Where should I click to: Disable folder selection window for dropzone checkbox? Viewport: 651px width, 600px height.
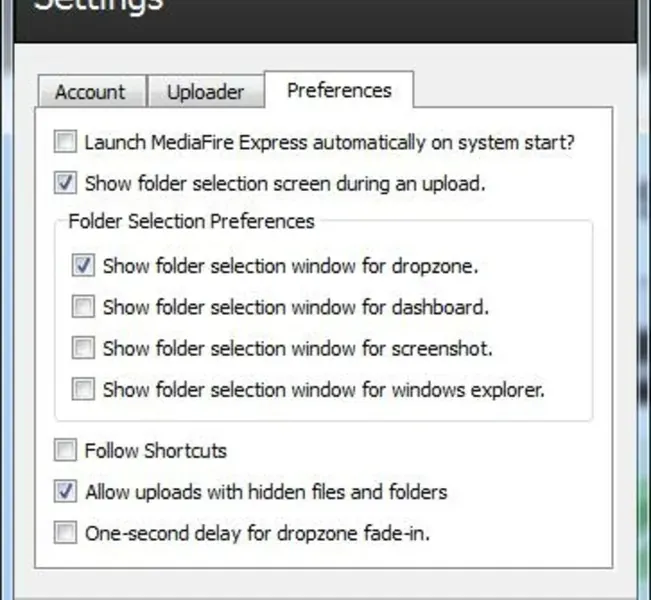(84, 266)
